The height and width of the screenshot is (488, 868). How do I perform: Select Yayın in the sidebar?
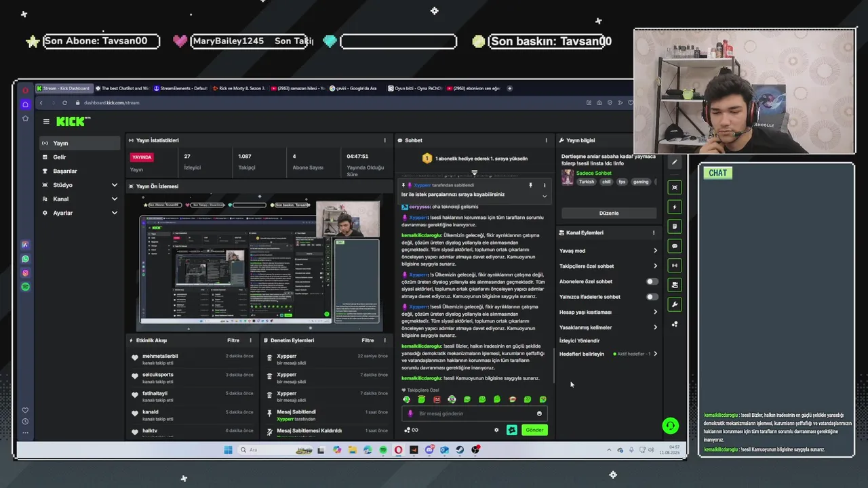coord(79,143)
